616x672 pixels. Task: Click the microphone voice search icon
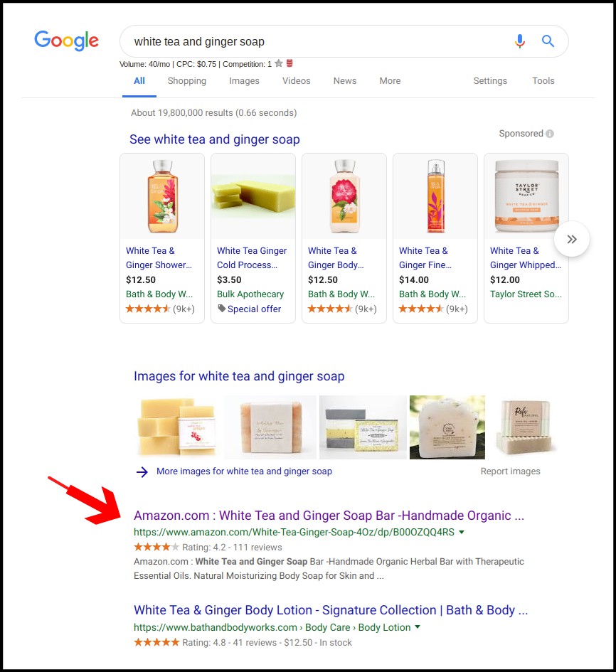click(x=519, y=41)
